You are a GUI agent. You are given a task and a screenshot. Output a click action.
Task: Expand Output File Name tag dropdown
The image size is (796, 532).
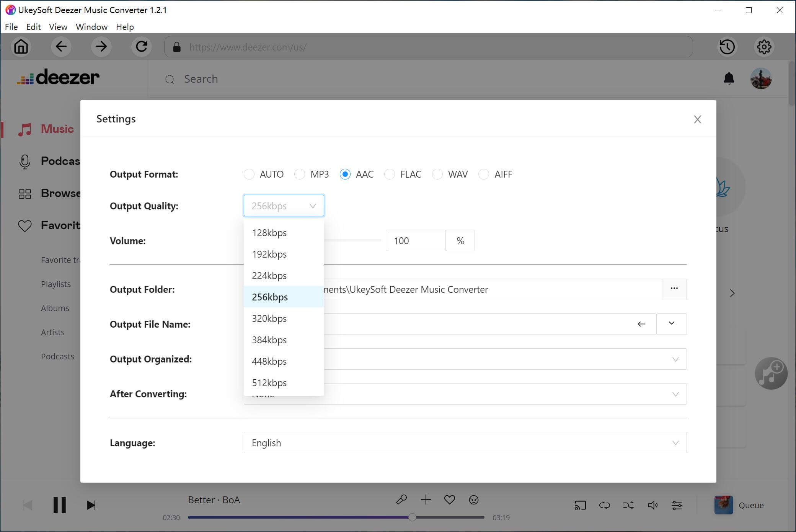pos(672,324)
